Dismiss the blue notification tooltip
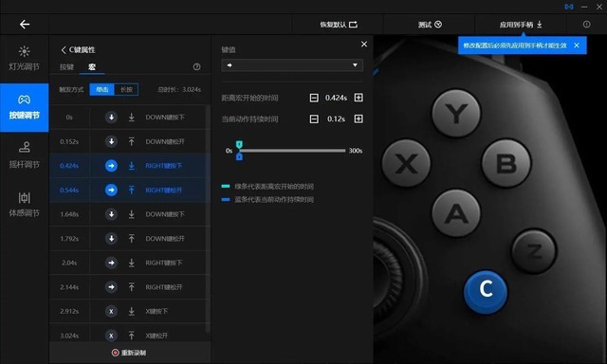Screen dimensions: 607x364 point(577,45)
